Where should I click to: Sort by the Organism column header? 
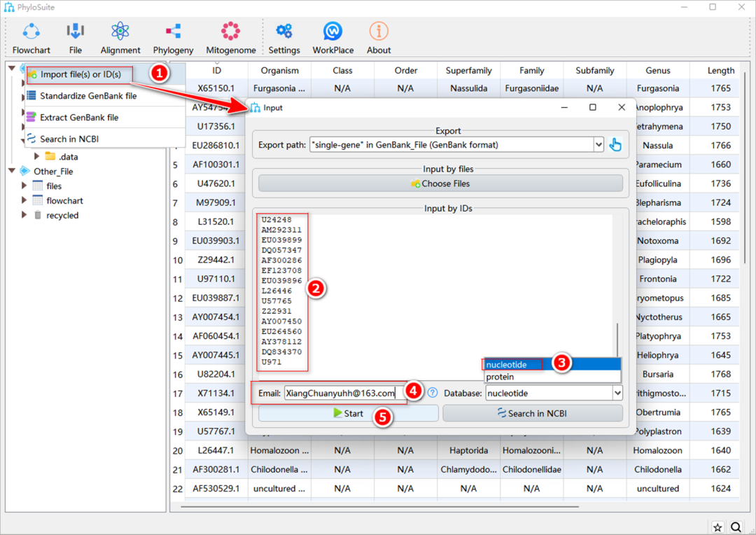[279, 71]
